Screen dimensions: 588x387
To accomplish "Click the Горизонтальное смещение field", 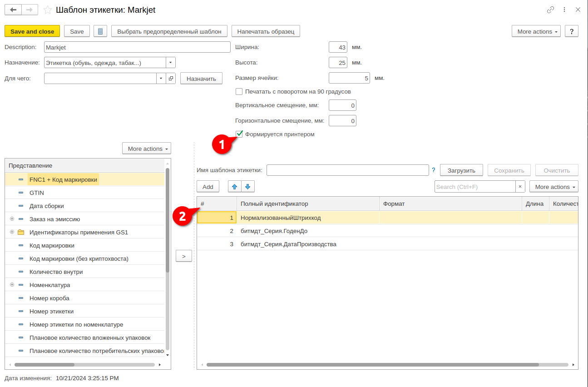I will 342,121.
